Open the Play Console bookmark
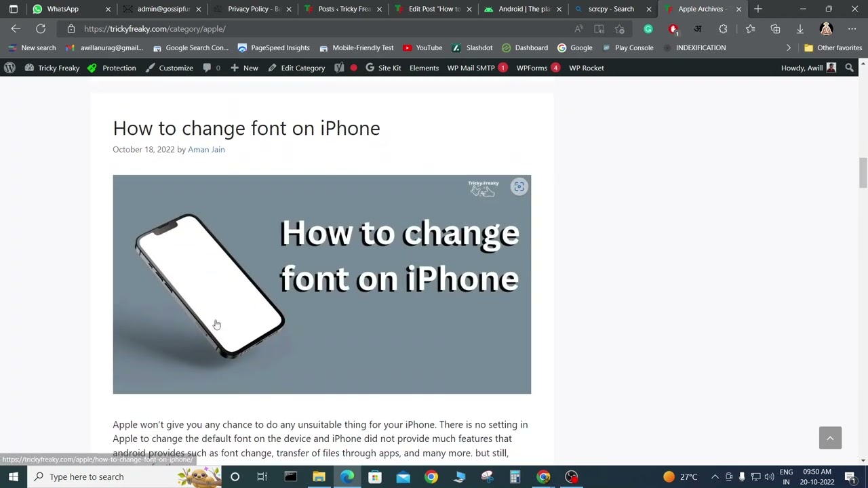The image size is (868, 488). (x=627, y=47)
